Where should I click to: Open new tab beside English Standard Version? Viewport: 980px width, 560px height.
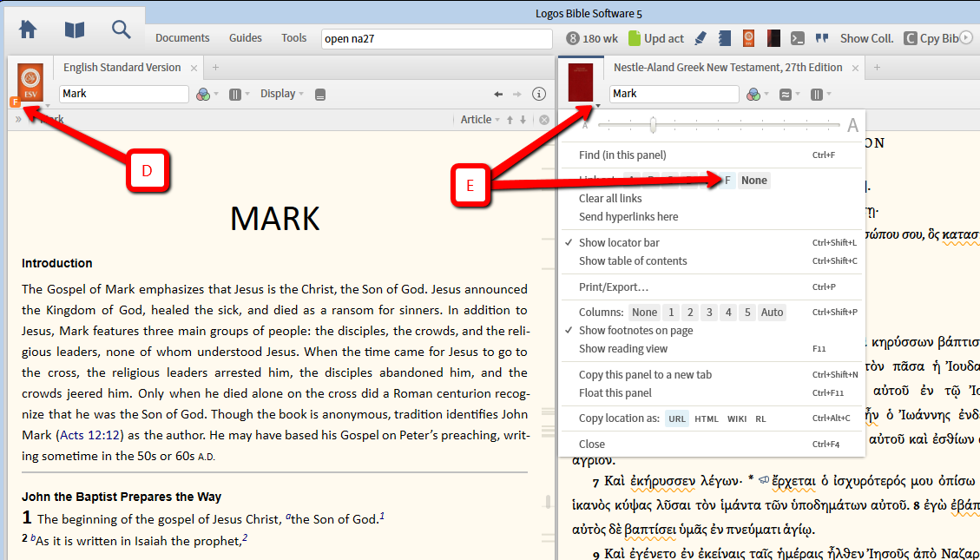coord(215,68)
